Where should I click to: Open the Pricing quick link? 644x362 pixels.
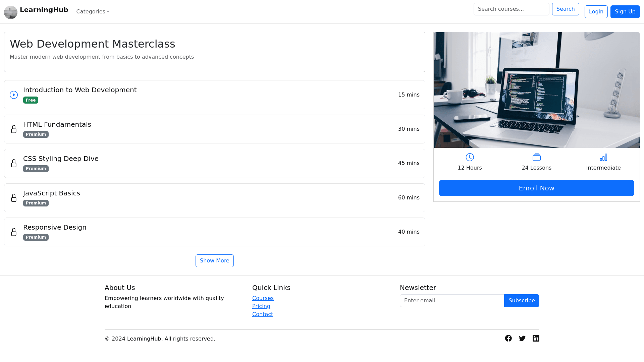[261, 306]
